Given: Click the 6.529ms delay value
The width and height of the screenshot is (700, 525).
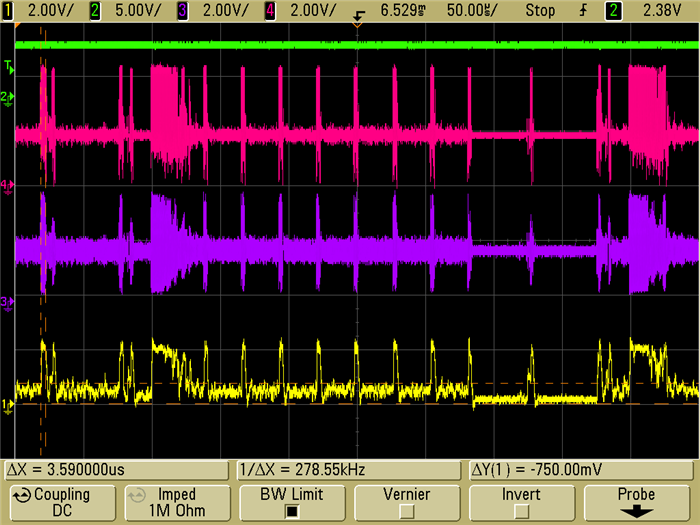Looking at the screenshot, I should [x=402, y=10].
